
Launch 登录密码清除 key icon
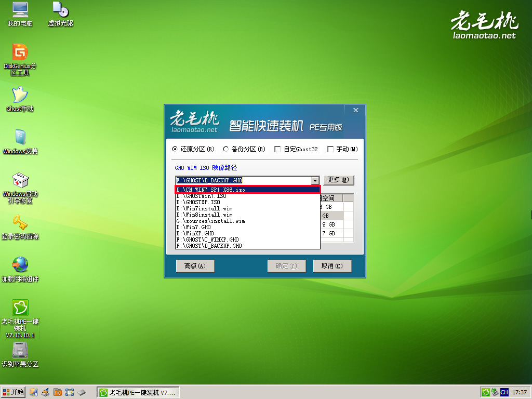coord(20,227)
